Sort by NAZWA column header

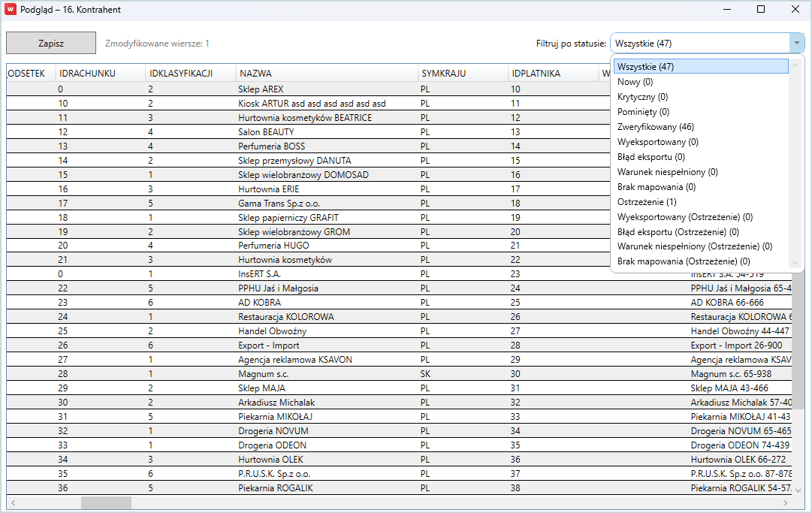(255, 74)
